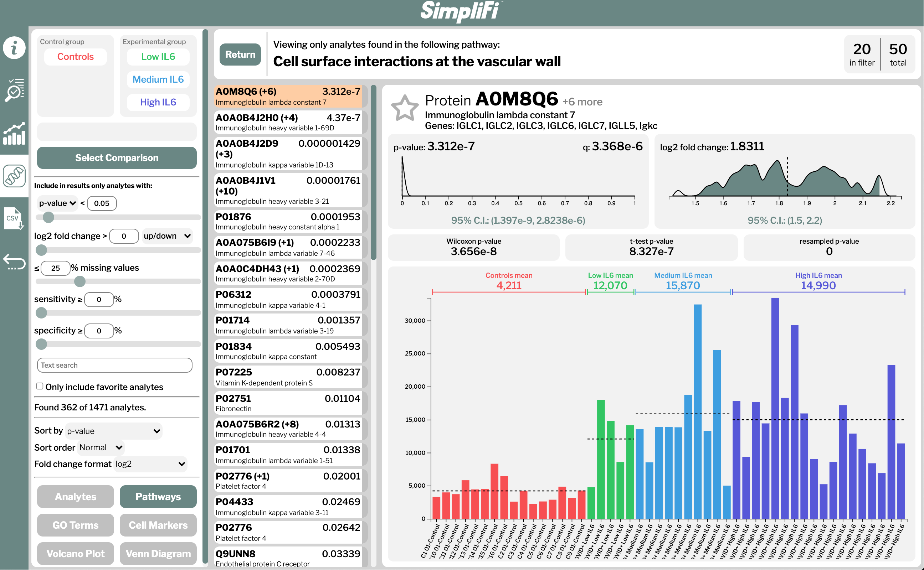The width and height of the screenshot is (924, 570).
Task: Open the Fold change format log2 dropdown
Action: coord(150,464)
